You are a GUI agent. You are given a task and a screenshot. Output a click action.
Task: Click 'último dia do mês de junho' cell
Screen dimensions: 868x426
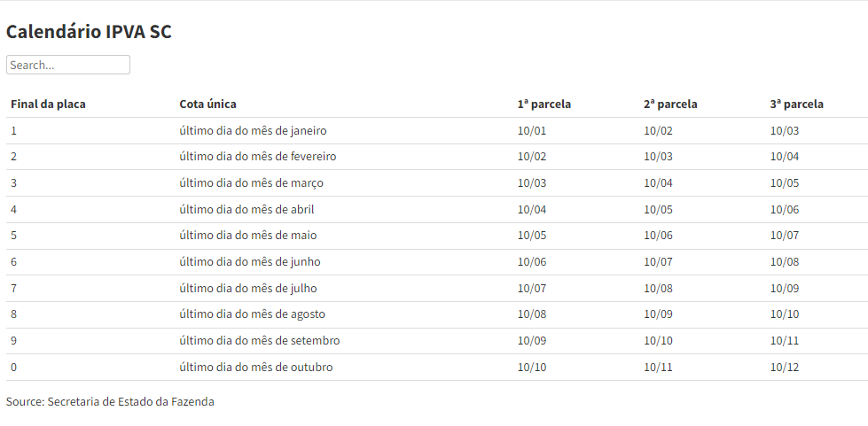pos(249,262)
